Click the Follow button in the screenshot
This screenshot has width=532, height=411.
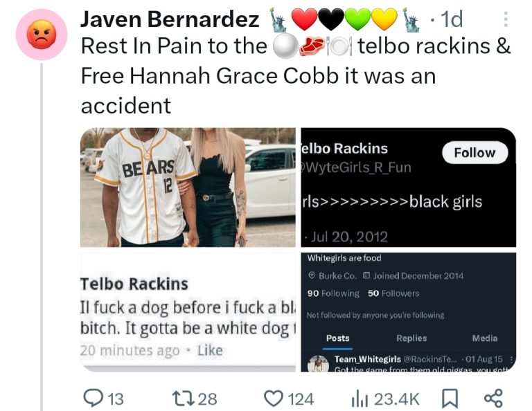[475, 152]
